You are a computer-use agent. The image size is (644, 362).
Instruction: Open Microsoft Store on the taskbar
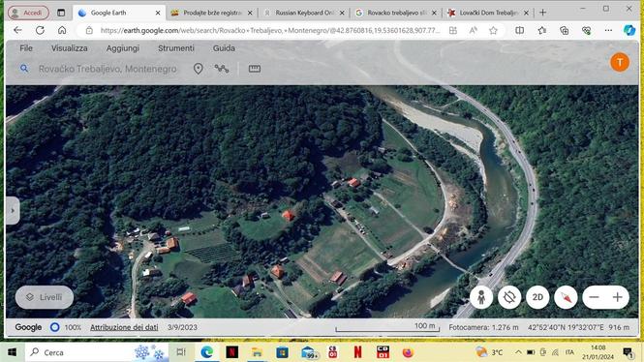click(x=282, y=352)
